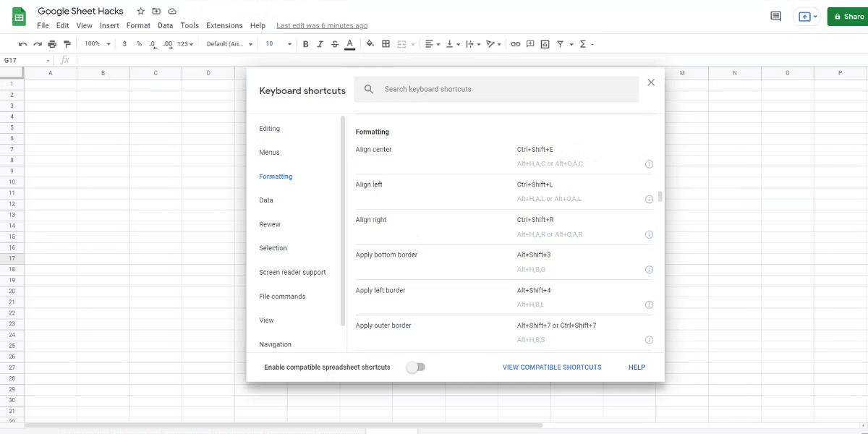
Task: Click the undo icon in the toolbar
Action: pos(22,44)
